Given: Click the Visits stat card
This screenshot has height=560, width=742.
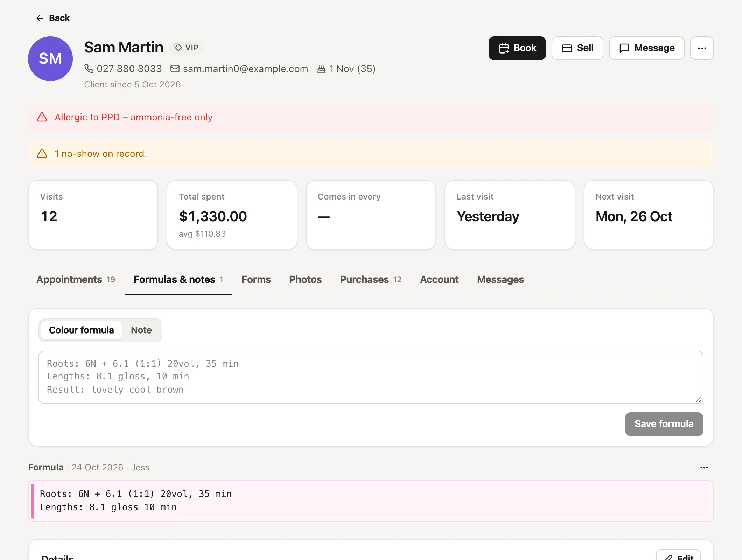Looking at the screenshot, I should coord(93,215).
